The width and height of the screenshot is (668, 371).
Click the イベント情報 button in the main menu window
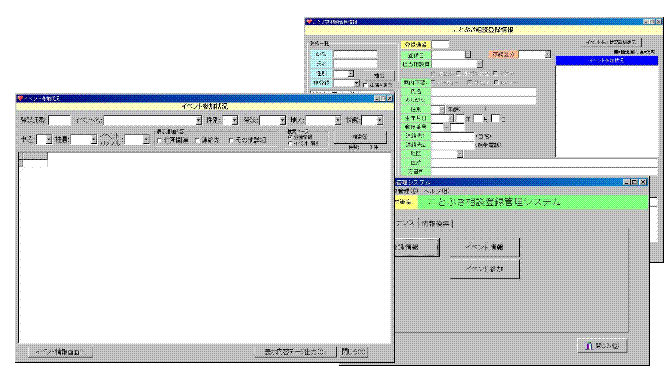485,247
